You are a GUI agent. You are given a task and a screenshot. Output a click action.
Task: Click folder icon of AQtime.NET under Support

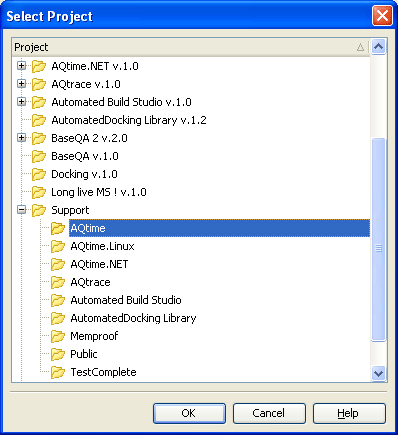click(58, 264)
